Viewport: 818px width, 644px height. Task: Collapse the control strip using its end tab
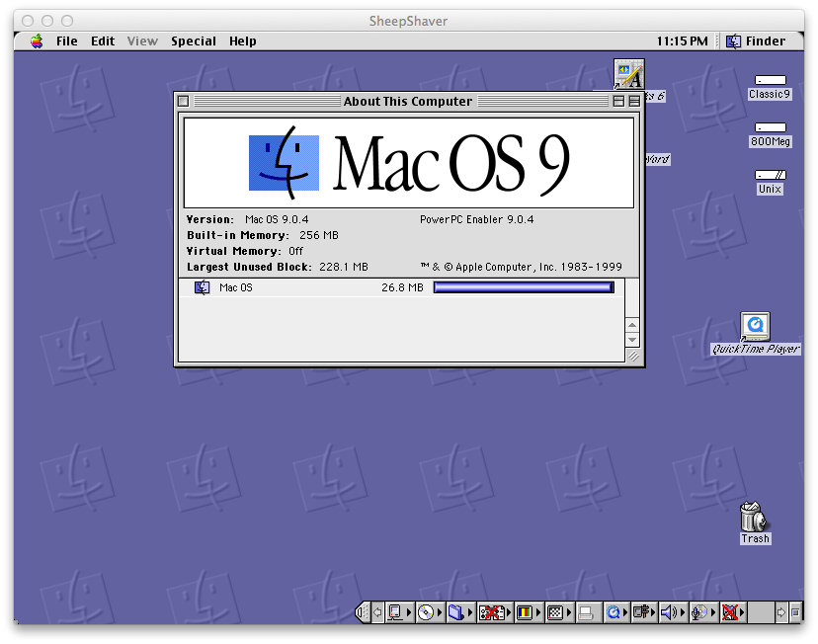[x=362, y=612]
